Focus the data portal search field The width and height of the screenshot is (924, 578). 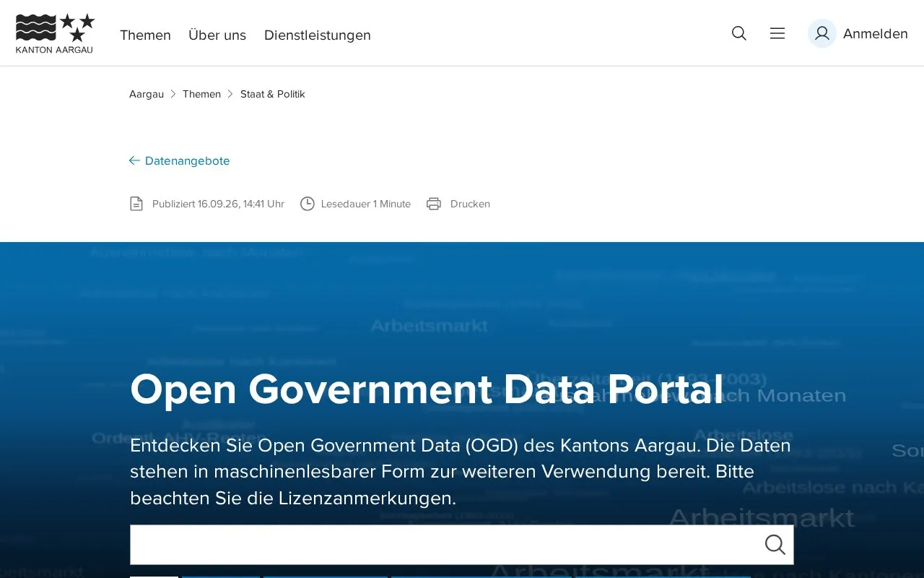point(462,545)
